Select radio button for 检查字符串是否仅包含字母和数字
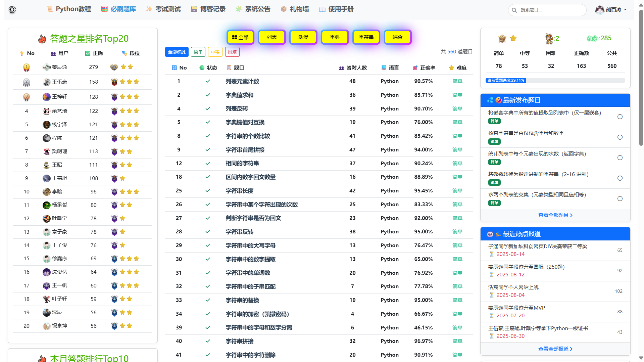 point(620,137)
